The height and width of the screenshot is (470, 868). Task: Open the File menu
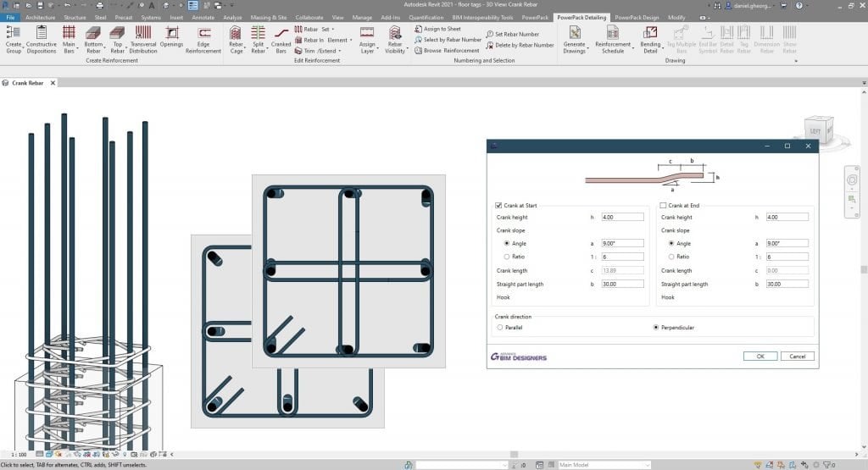10,17
